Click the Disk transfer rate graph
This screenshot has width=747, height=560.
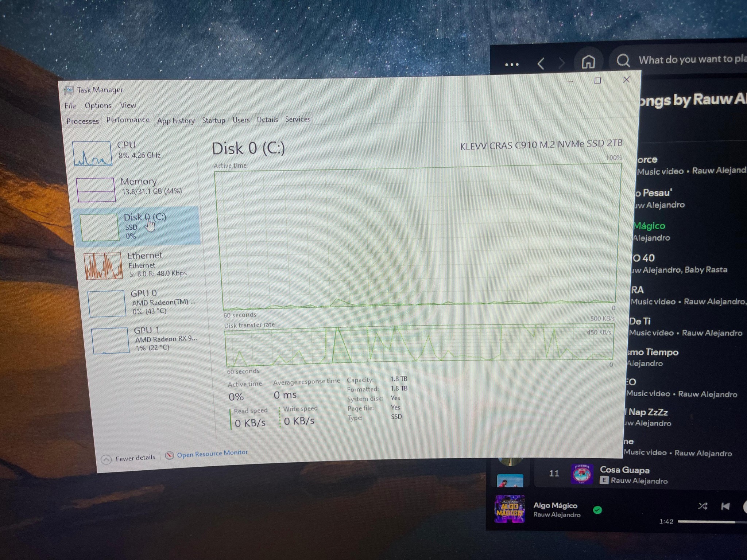(419, 345)
